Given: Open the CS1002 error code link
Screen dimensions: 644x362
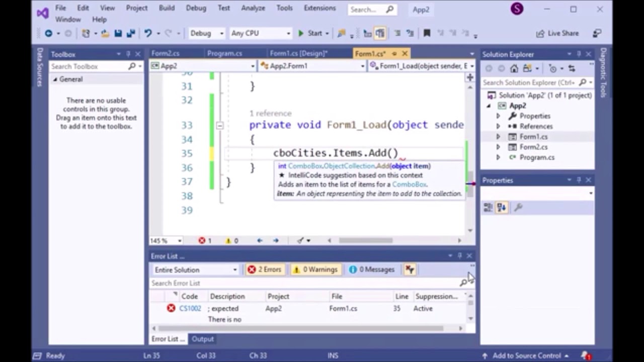Looking at the screenshot, I should tap(190, 308).
